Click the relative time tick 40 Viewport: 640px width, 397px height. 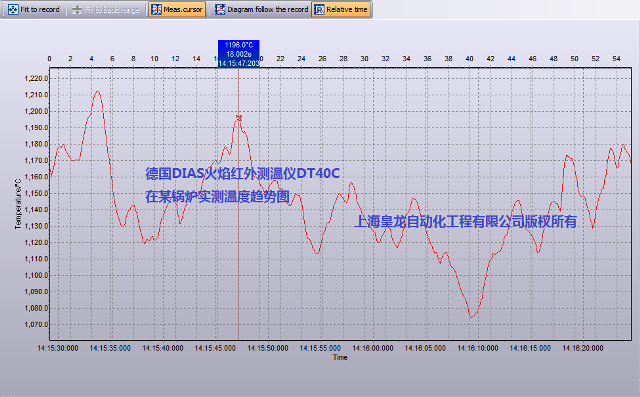point(469,59)
